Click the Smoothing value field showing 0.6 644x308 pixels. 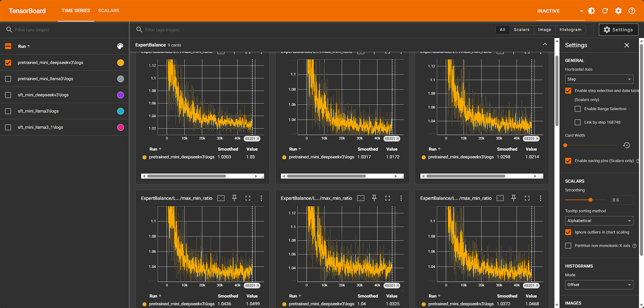tap(622, 200)
